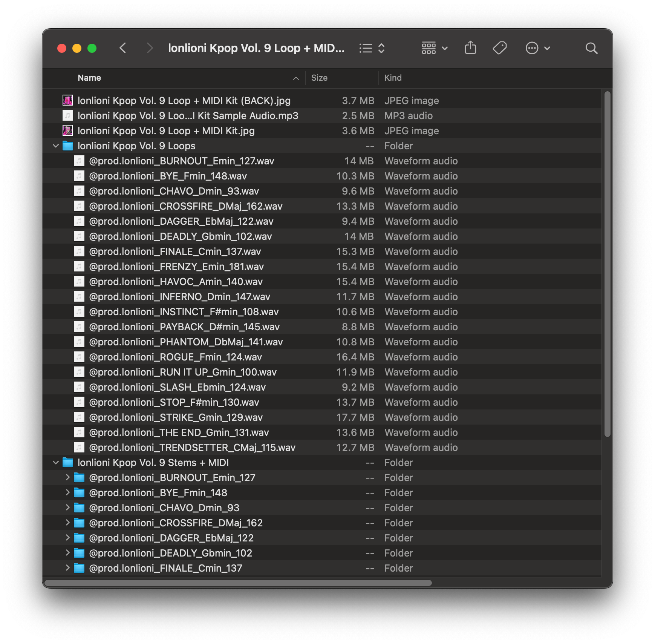Open the Search magnifier icon
This screenshot has width=655, height=644.
pyautogui.click(x=591, y=48)
